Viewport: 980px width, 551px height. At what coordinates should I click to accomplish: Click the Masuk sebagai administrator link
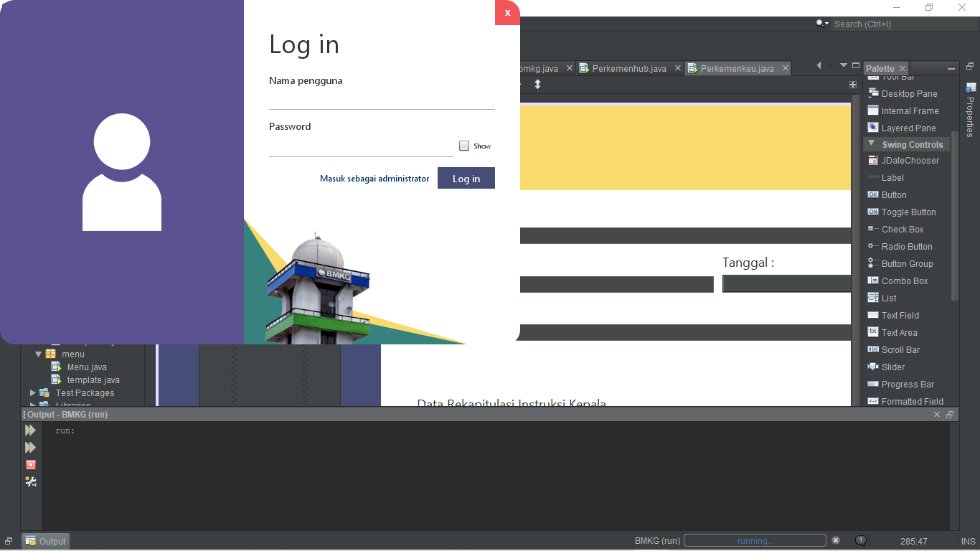[x=374, y=179]
